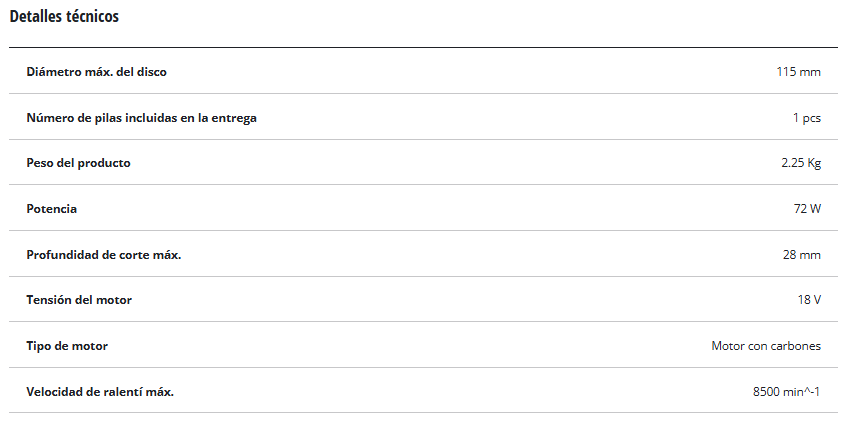The image size is (858, 439).
Task: Select the 'Velocidad de ralentí máx.' label
Action: (100, 392)
